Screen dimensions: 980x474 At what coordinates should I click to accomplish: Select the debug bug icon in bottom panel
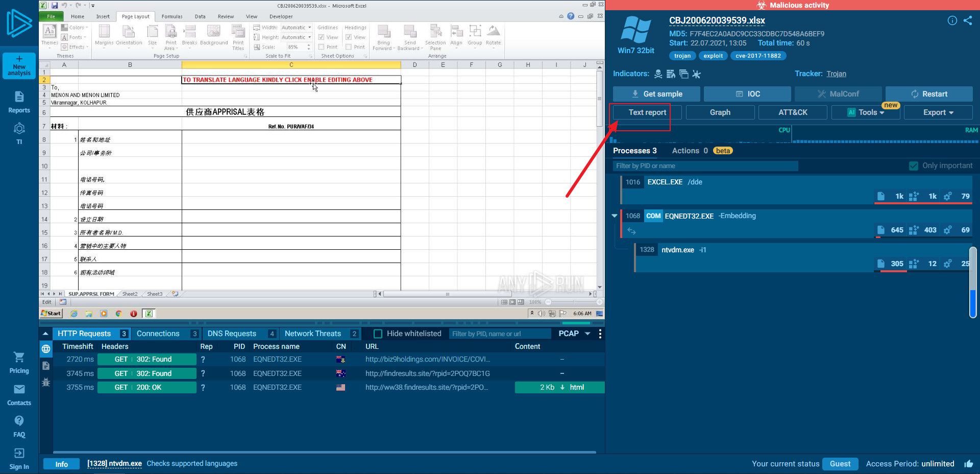point(46,382)
